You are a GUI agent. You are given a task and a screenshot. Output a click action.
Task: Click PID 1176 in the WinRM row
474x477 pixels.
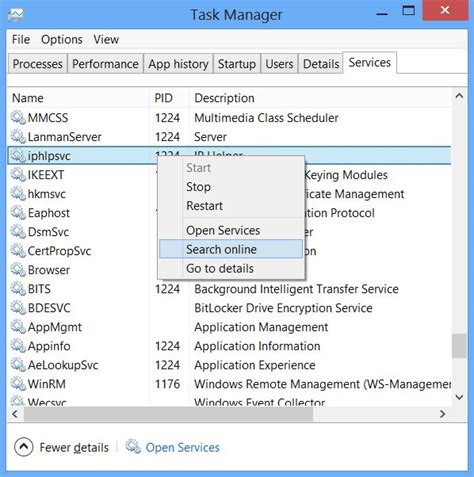pyautogui.click(x=167, y=384)
